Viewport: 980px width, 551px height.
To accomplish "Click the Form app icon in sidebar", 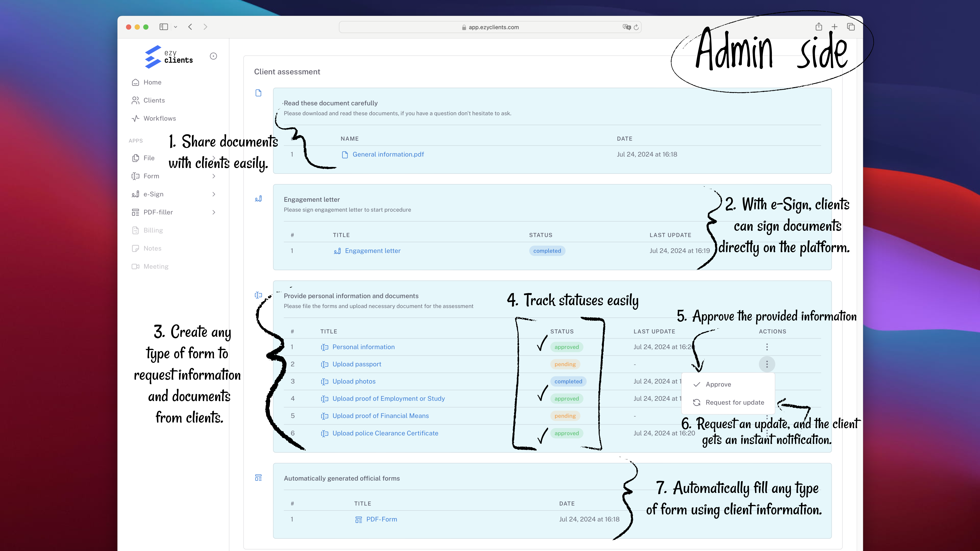I will tap(135, 176).
